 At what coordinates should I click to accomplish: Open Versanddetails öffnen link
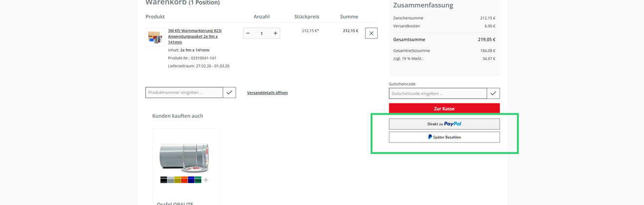click(267, 93)
